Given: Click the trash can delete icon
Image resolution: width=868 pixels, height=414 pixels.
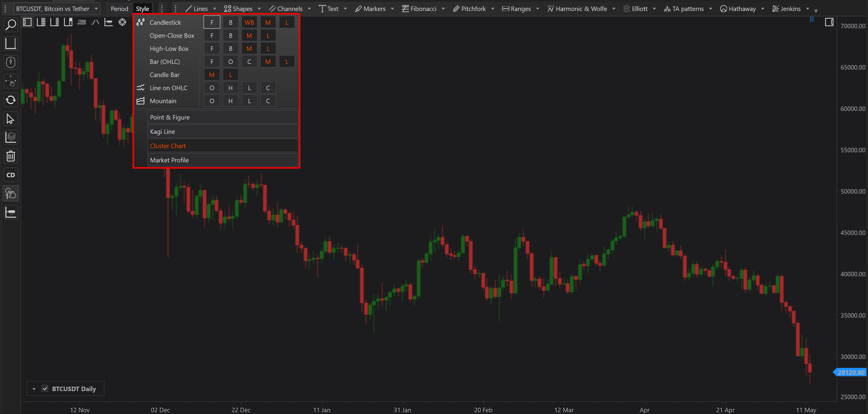Looking at the screenshot, I should [x=10, y=156].
